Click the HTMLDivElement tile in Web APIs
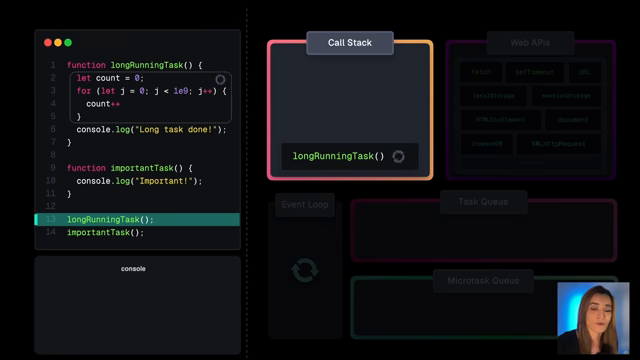 click(500, 120)
